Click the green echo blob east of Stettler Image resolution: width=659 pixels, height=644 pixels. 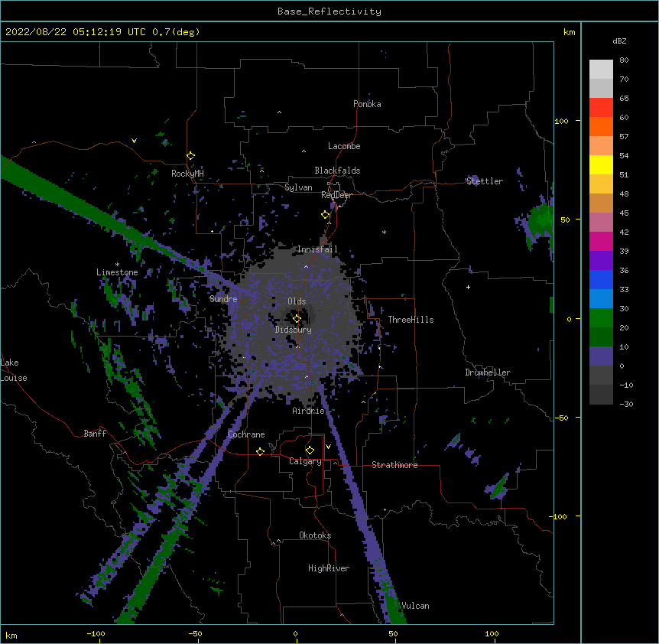point(541,220)
